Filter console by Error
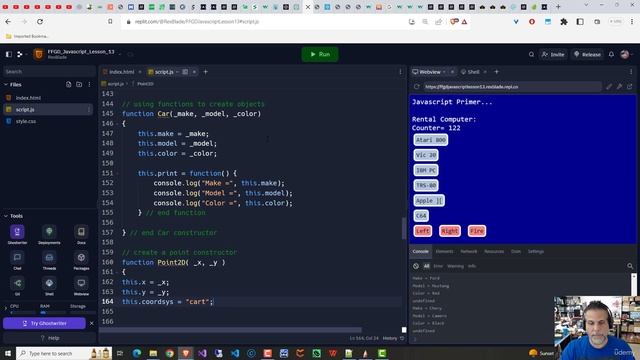640x360 pixels. coord(438,266)
